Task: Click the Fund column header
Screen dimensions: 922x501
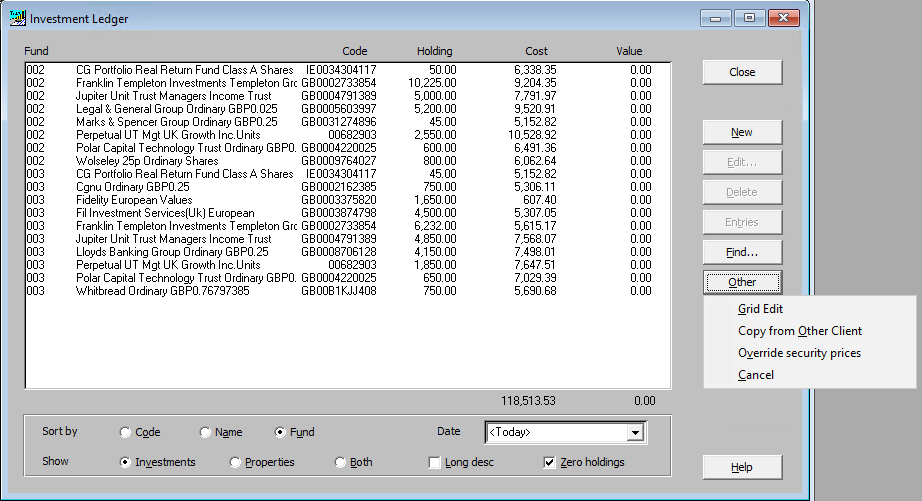Action: (36, 51)
